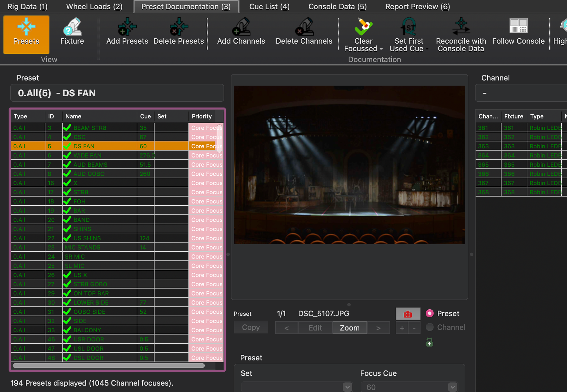This screenshot has width=567, height=392.
Task: Select channel 361 row in Channel list
Action: 521,128
